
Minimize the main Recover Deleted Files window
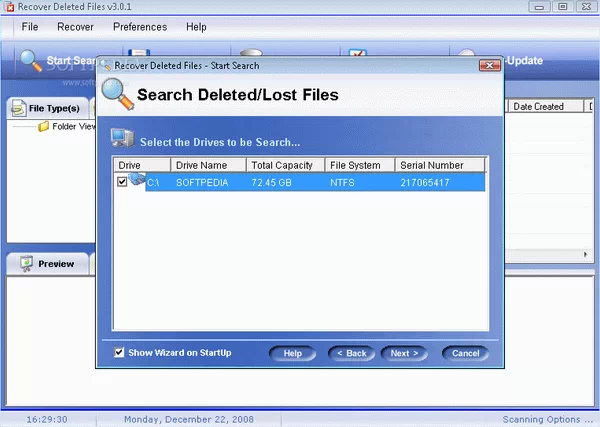(x=540, y=7)
